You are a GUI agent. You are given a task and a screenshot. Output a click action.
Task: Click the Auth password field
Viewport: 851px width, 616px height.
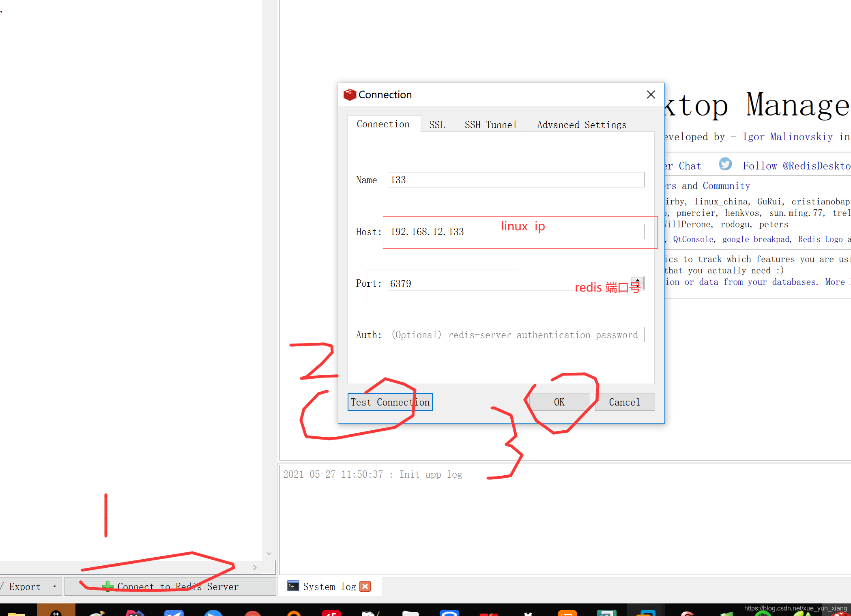coord(516,335)
